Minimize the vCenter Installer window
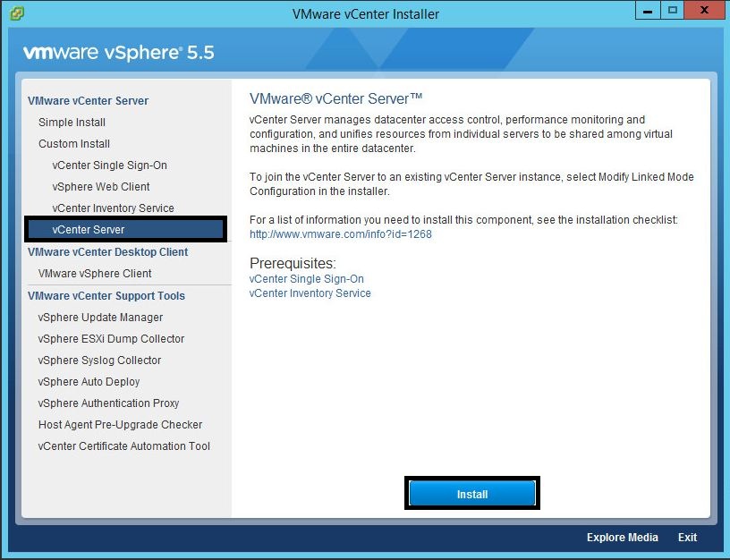730x560 pixels. pos(648,11)
